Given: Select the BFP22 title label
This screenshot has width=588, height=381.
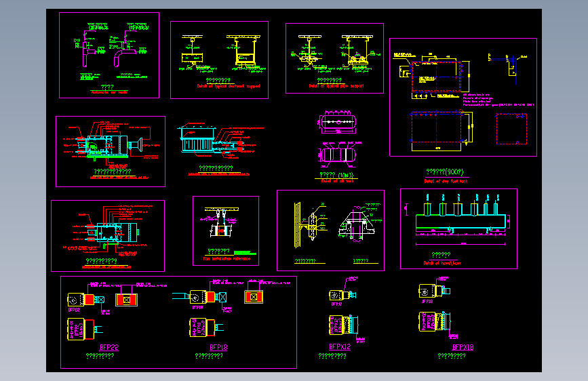Looking at the screenshot, I should tap(109, 347).
